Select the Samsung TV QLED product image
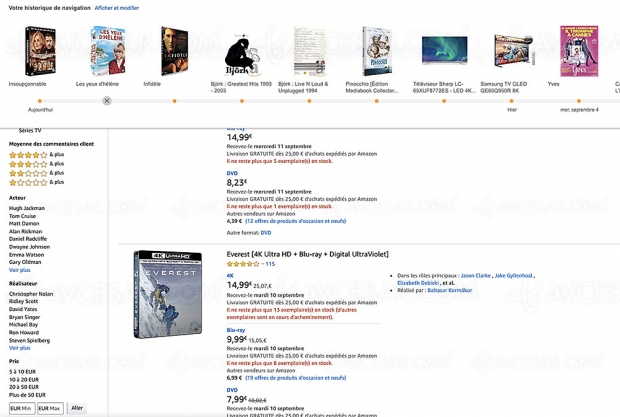 tap(513, 51)
